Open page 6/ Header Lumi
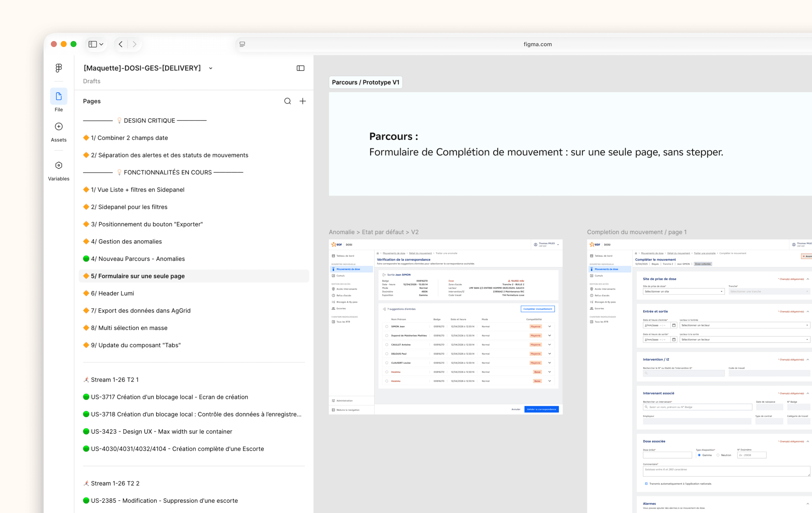Viewport: 812px width, 513px height. [194, 293]
